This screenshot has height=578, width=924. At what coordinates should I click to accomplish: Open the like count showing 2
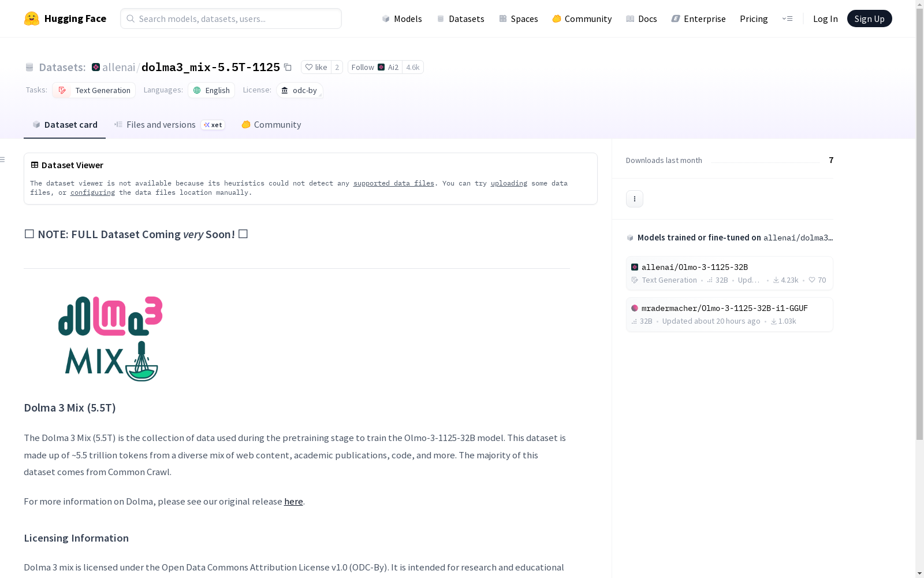click(x=337, y=67)
